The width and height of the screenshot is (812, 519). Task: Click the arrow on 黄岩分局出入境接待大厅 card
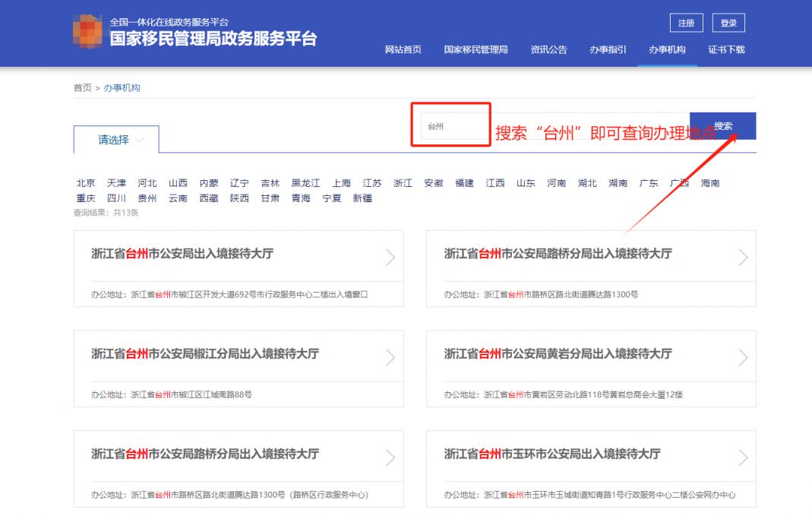point(742,356)
